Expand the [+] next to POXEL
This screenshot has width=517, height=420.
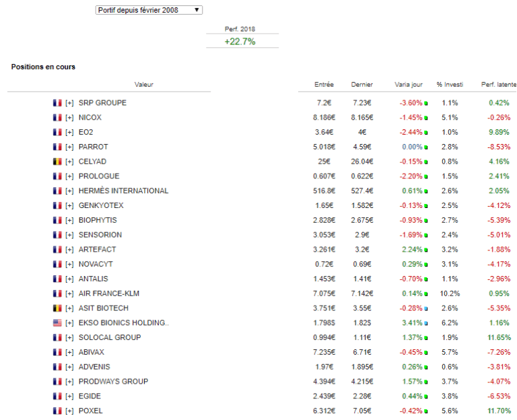69,411
